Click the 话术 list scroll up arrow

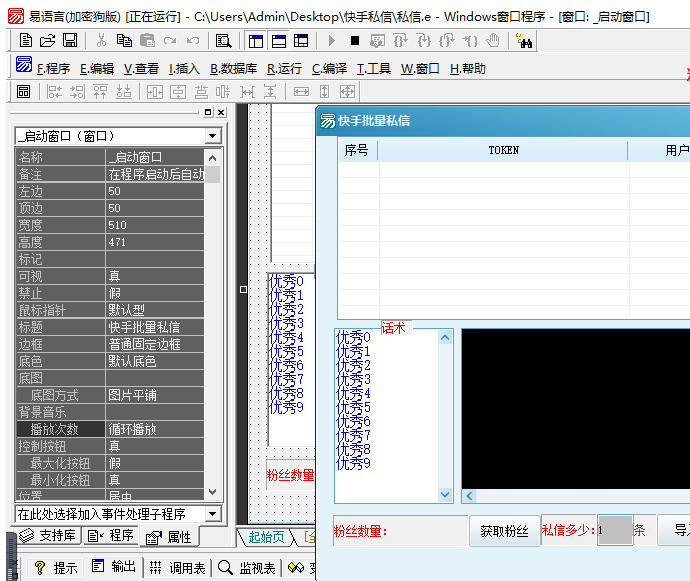coord(445,338)
